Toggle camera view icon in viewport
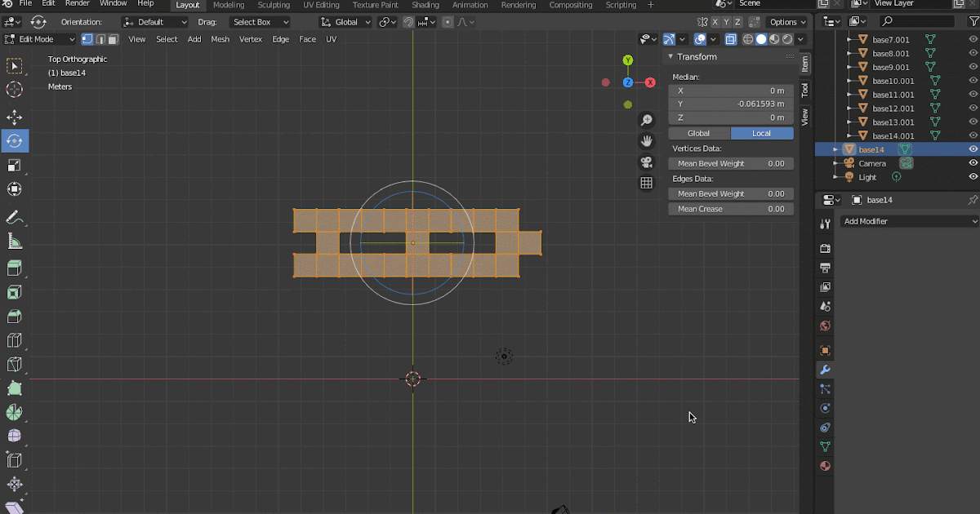The height and width of the screenshot is (514, 980). click(x=646, y=162)
